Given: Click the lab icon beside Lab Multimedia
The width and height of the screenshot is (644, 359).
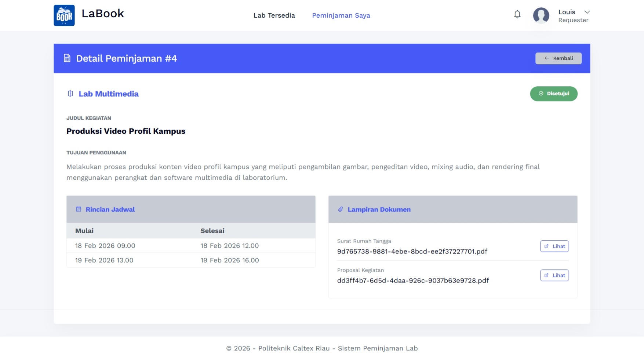Looking at the screenshot, I should 70,94.
